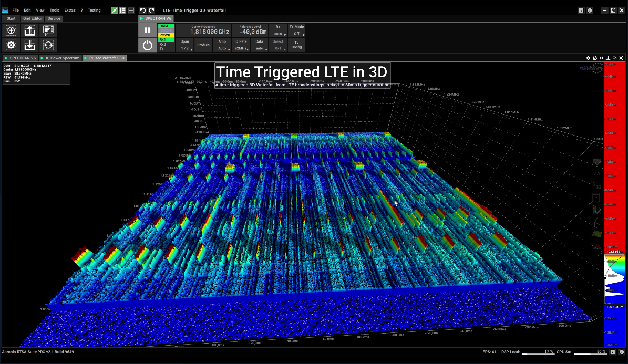Open the ? help menu
628x364 pixels.
(x=81, y=11)
